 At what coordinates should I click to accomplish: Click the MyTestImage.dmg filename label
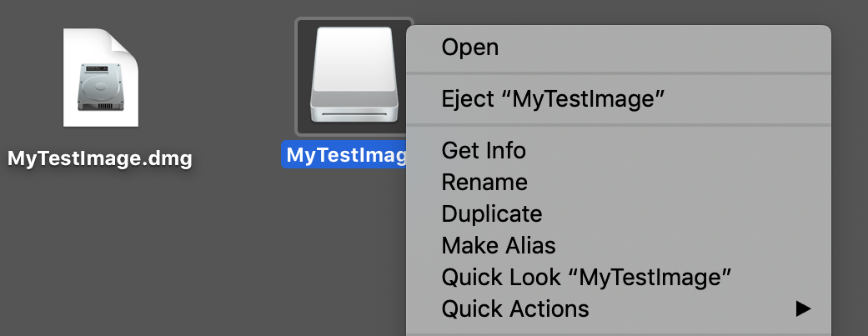point(100,158)
